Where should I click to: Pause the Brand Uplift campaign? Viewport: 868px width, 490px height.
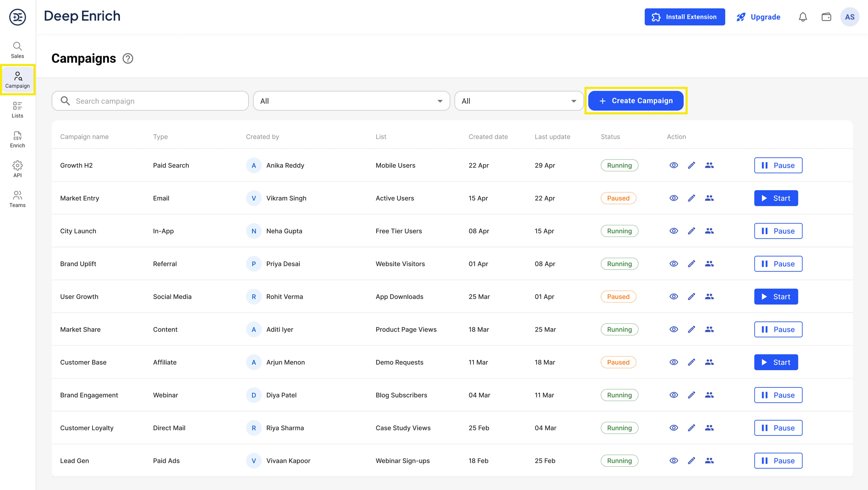point(778,264)
